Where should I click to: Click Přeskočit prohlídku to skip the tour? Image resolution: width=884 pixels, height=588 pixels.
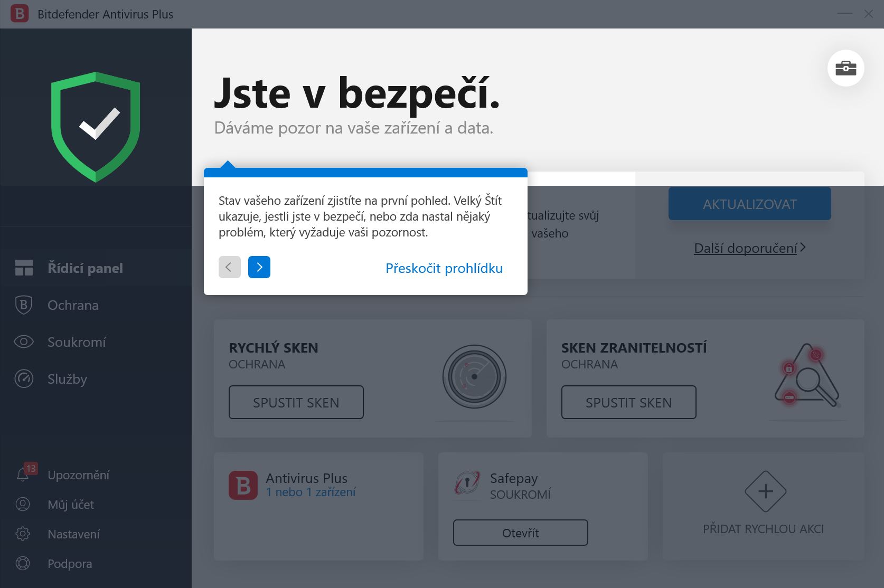(444, 268)
